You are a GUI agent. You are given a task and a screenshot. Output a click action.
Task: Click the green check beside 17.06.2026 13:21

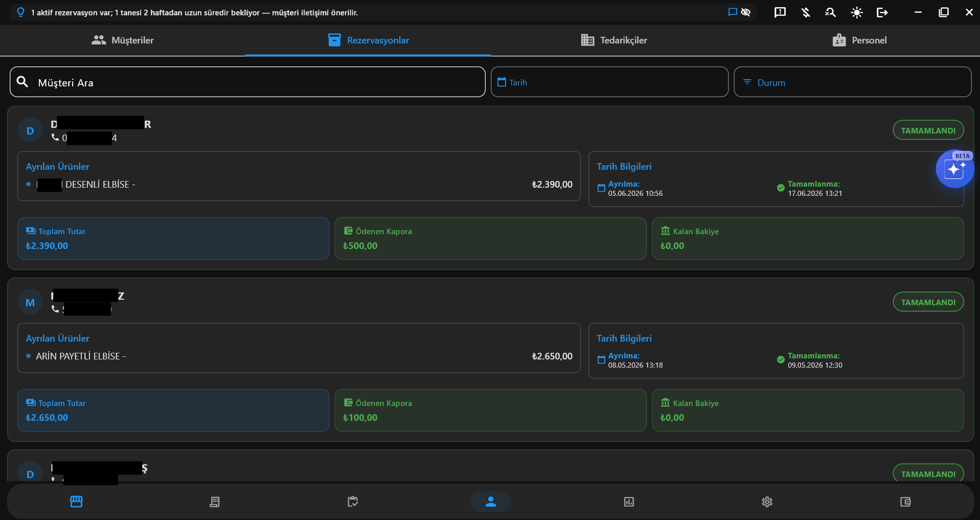click(x=781, y=188)
